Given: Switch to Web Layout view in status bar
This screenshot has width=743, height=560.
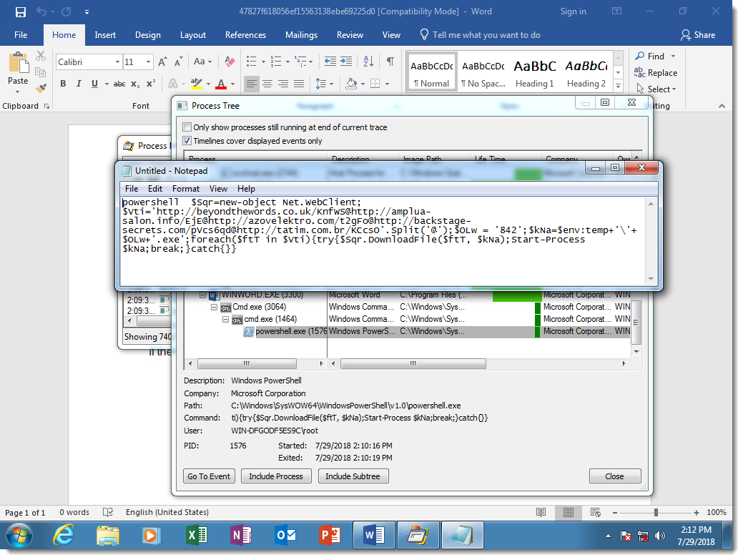Looking at the screenshot, I should (x=596, y=512).
